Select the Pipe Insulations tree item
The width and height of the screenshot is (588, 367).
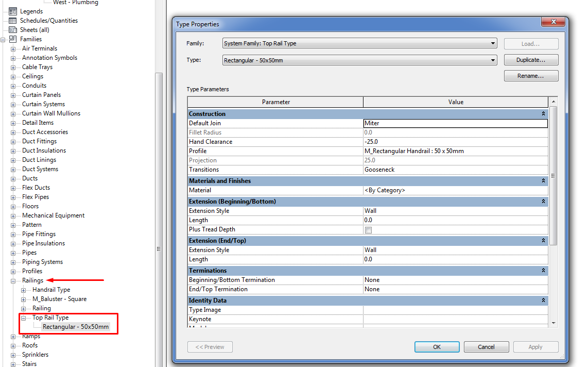pos(43,243)
